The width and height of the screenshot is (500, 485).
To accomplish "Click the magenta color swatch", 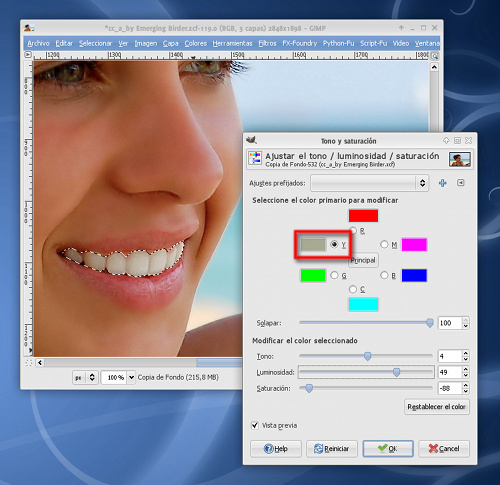I will tap(414, 244).
